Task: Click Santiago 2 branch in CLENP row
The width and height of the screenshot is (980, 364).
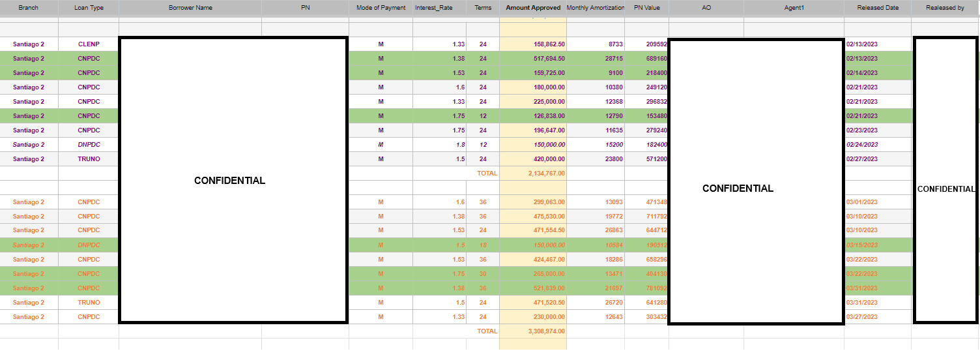Action: (29, 44)
